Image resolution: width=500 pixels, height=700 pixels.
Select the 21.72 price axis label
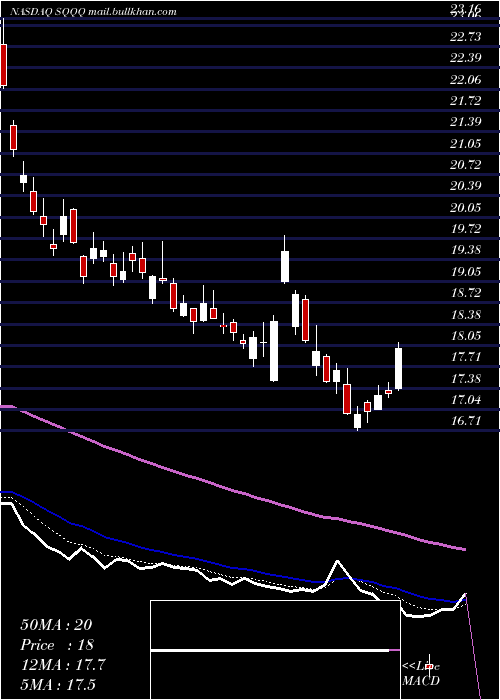pyautogui.click(x=466, y=101)
